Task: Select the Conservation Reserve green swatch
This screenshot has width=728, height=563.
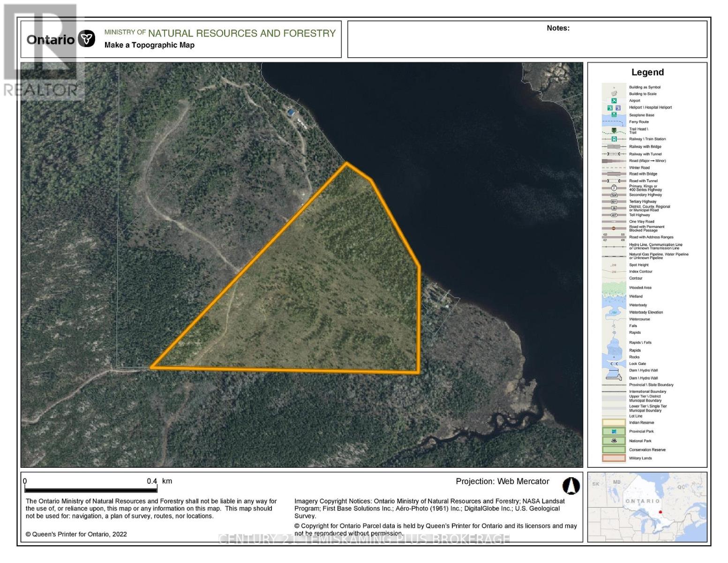Action: point(614,449)
